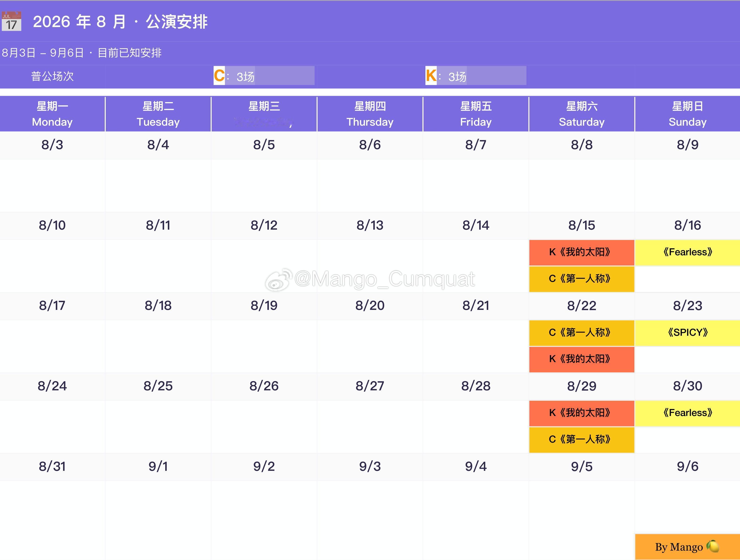The width and height of the screenshot is (740, 560).
Task: Click the 8/19 date cell
Action: [x=264, y=306]
